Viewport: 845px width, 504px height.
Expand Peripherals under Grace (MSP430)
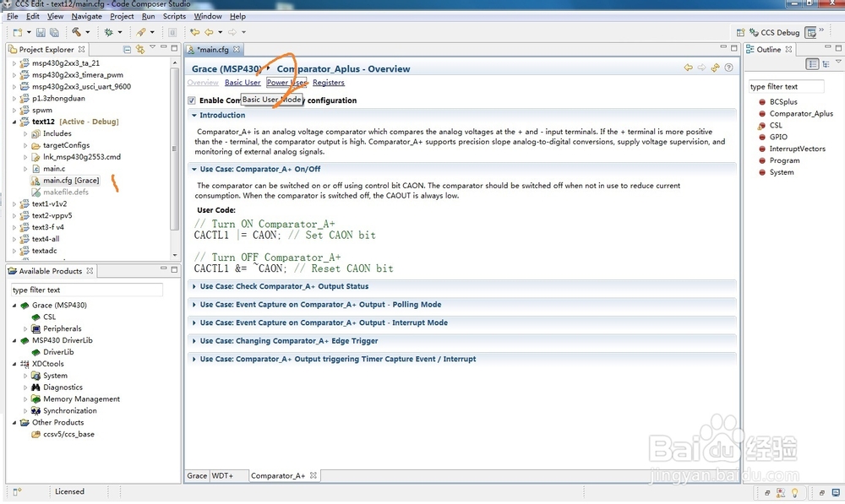25,328
